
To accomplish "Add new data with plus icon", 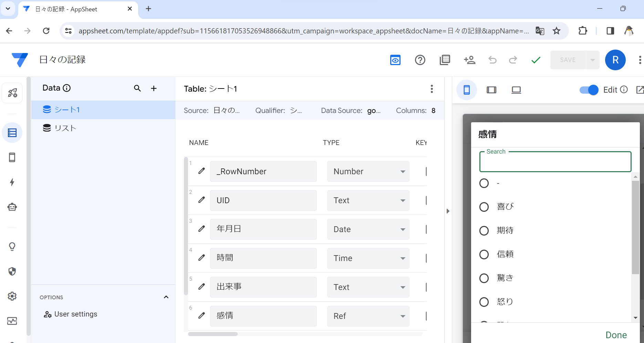I will click(x=154, y=89).
